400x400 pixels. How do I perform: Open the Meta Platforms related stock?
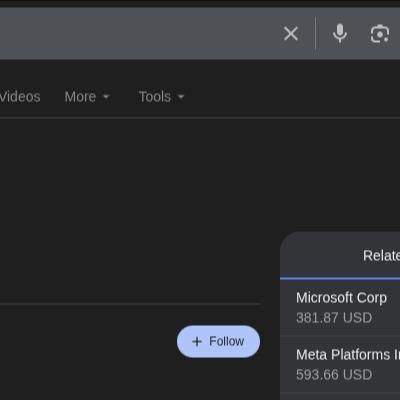coord(348,355)
